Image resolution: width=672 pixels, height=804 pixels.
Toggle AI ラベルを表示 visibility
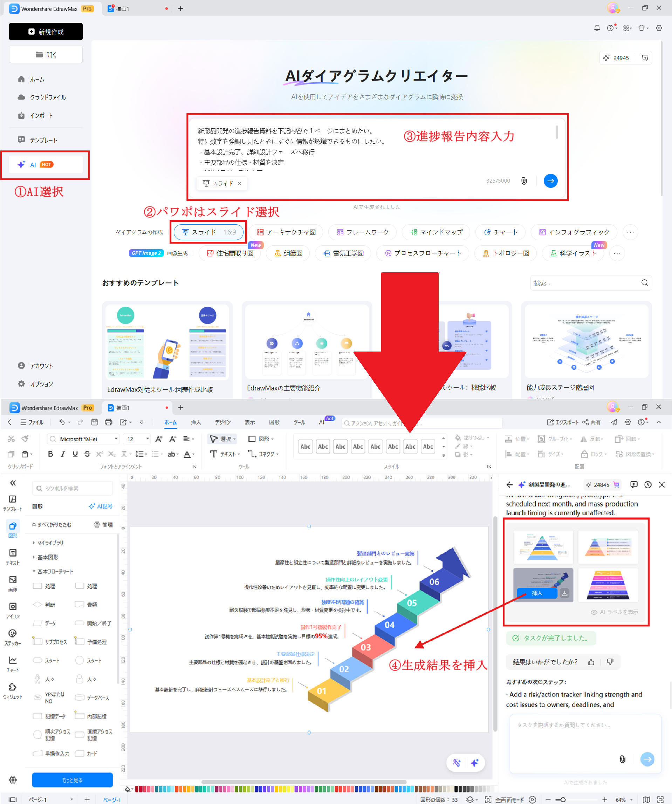click(615, 612)
